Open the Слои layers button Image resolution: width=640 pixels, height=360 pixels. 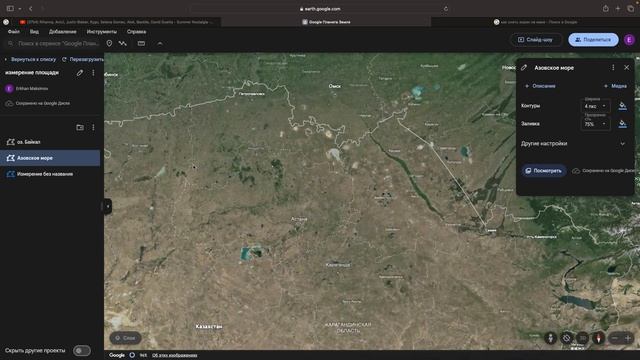(125, 338)
